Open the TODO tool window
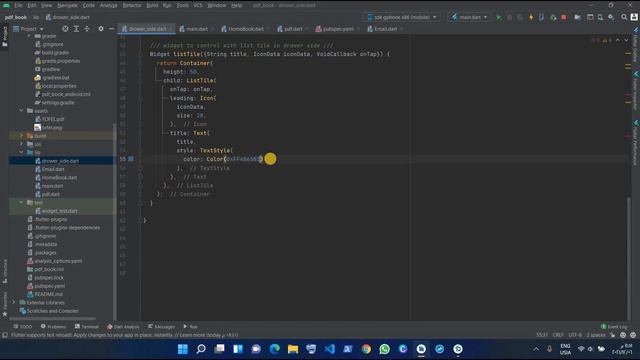This screenshot has height=360, width=640. (x=22, y=327)
